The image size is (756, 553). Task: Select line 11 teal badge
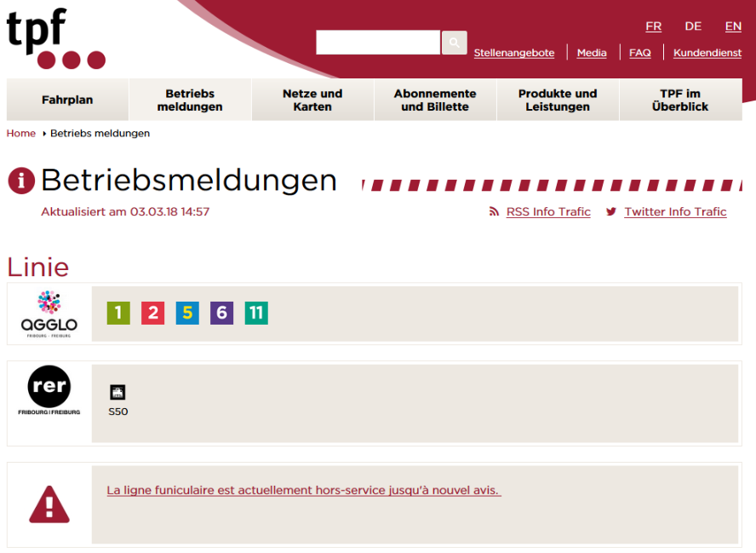point(256,313)
